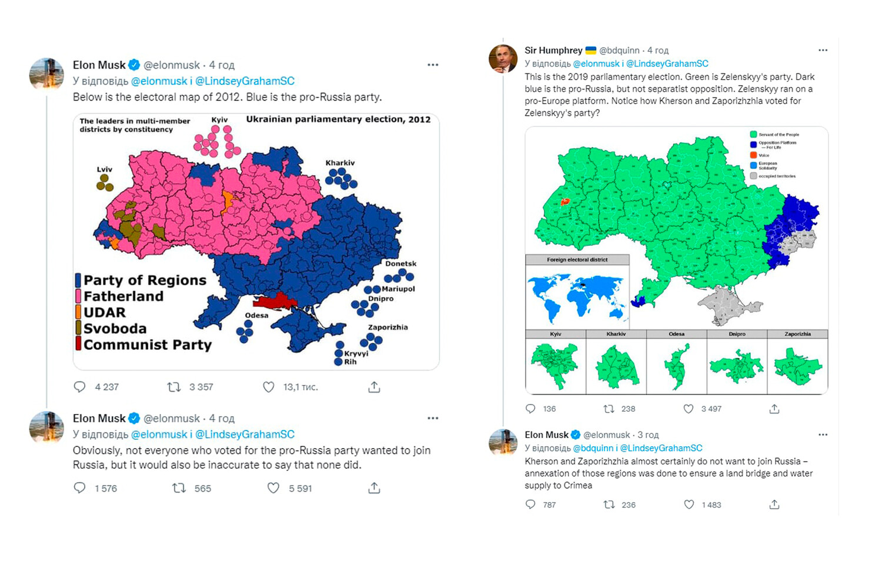
Task: Share the Kherson and Zaporizhzhia annexation tweet
Action: click(x=774, y=505)
